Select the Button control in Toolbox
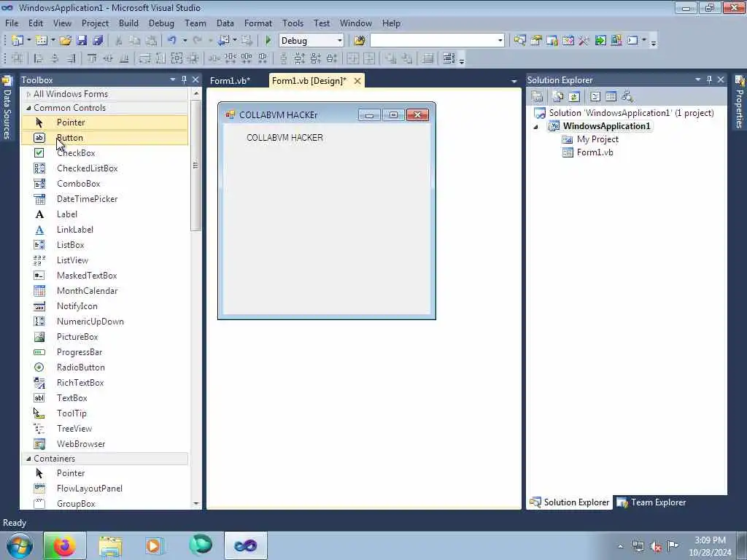 [x=104, y=138]
